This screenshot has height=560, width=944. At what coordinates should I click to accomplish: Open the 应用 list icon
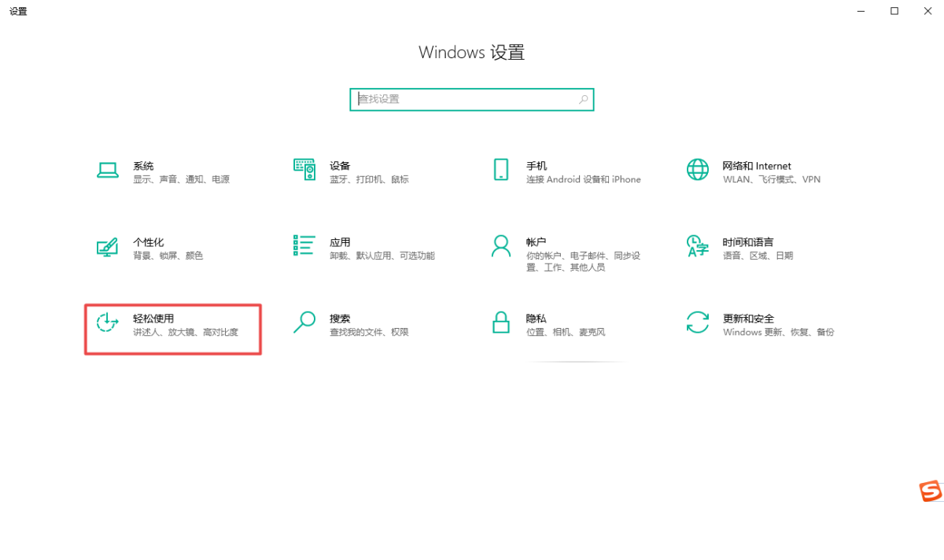(x=304, y=245)
